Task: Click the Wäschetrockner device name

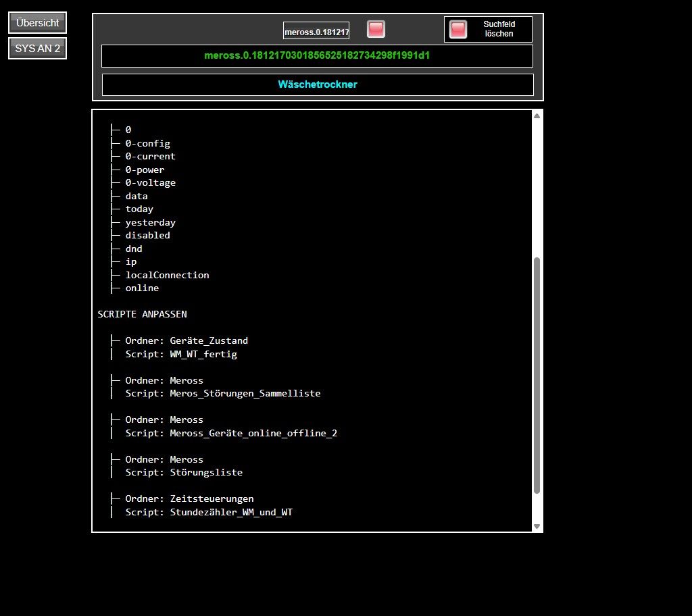Action: tap(318, 84)
